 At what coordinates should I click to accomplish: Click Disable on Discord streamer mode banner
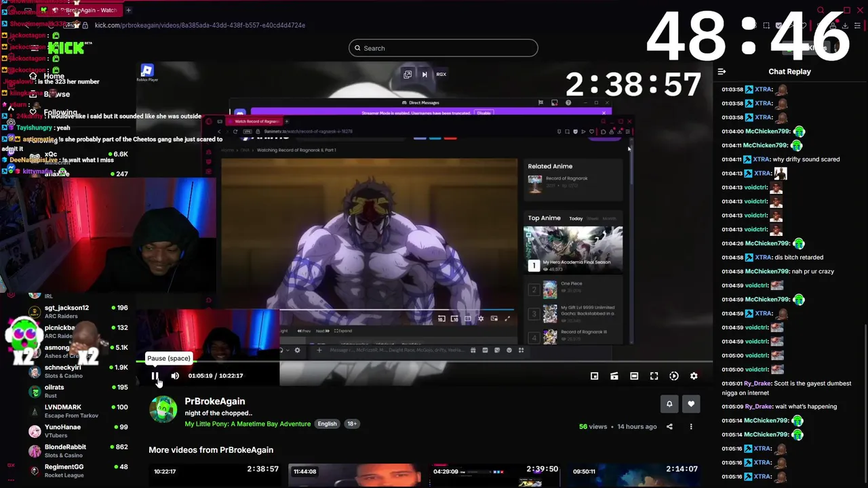(x=484, y=113)
